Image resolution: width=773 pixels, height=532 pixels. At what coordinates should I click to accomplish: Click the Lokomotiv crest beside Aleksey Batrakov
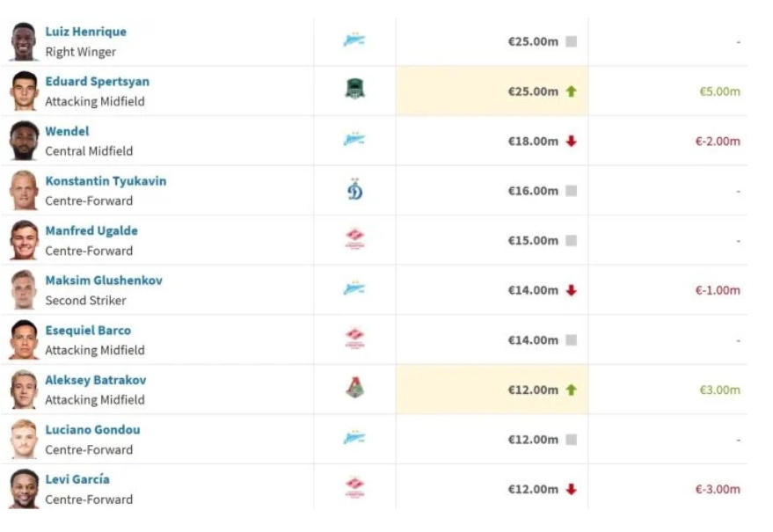354,388
